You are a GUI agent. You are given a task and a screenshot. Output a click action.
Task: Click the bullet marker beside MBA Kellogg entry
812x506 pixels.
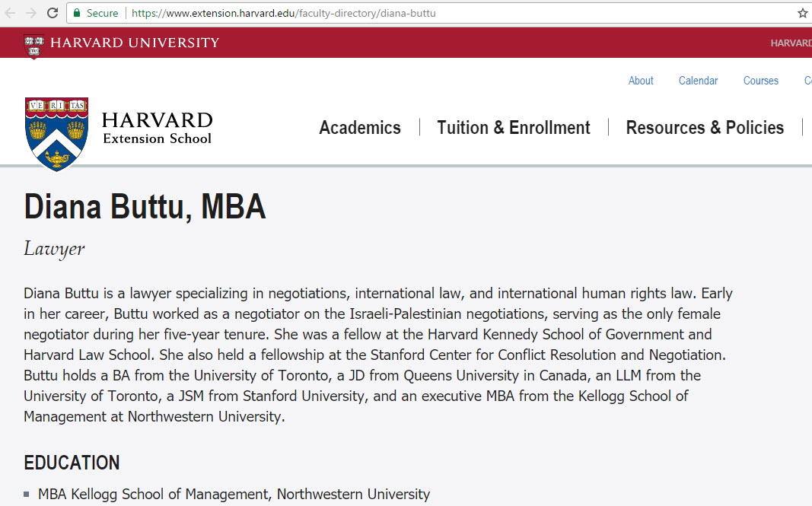pos(27,495)
